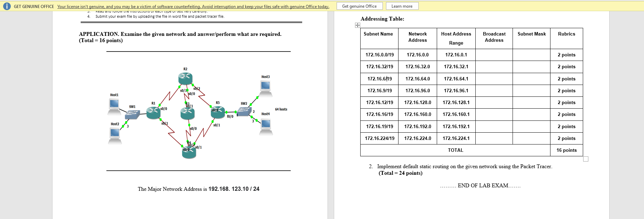Click the Host4 computer icon
This screenshot has width=644, height=219.
[x=266, y=127]
